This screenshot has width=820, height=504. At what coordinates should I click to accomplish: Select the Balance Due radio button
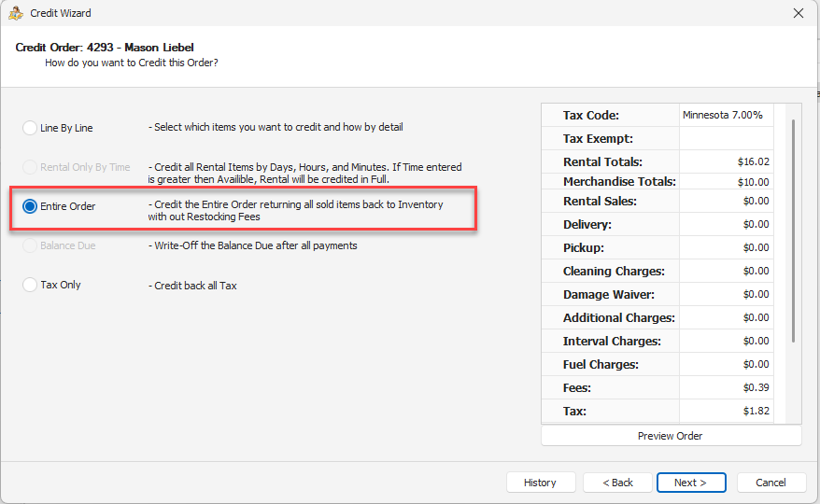[x=30, y=245]
